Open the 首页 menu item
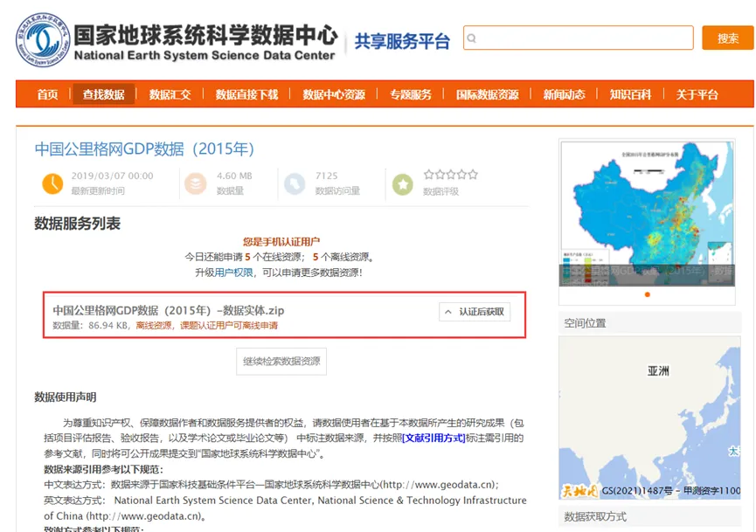 coord(48,94)
